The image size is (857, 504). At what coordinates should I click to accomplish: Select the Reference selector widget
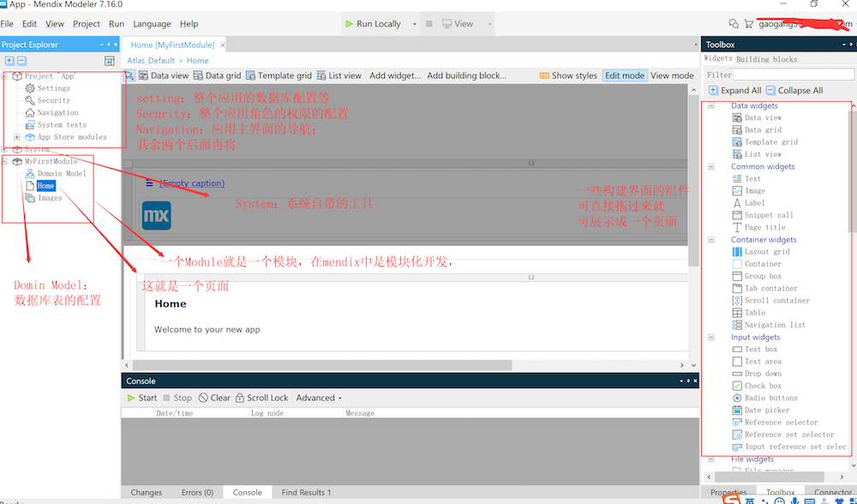coord(775,422)
